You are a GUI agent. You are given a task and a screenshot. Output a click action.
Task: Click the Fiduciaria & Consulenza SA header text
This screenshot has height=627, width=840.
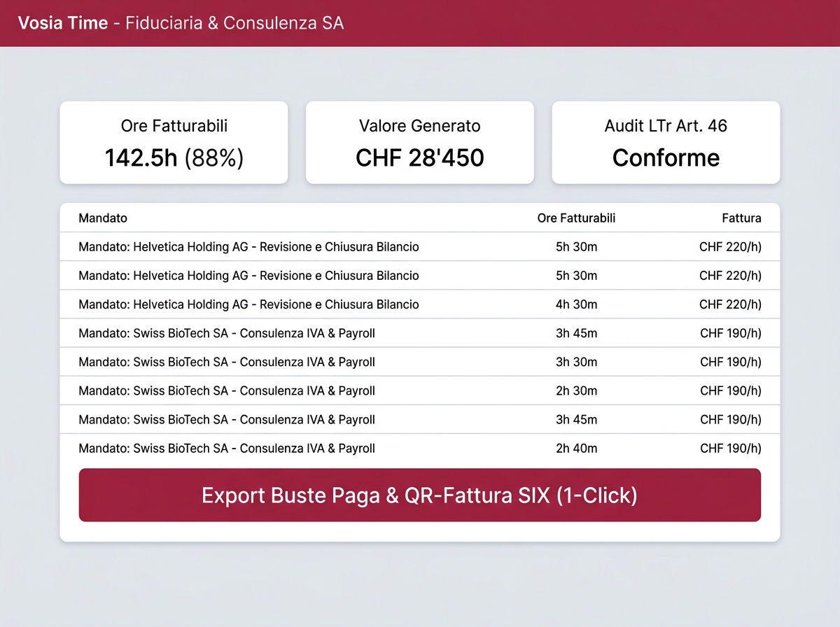[234, 23]
